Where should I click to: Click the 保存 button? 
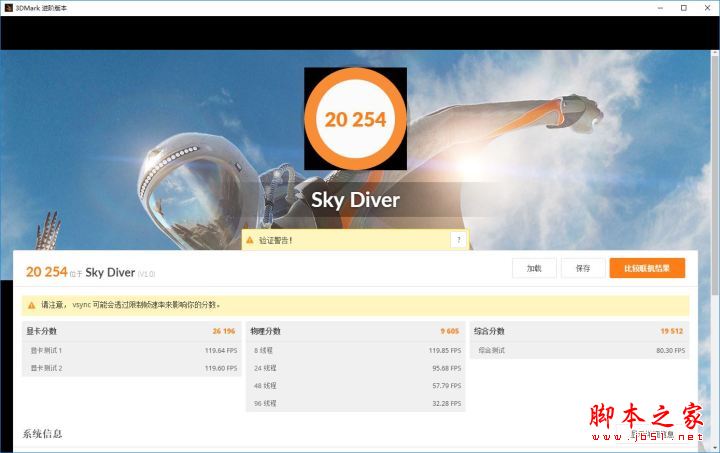tap(583, 268)
